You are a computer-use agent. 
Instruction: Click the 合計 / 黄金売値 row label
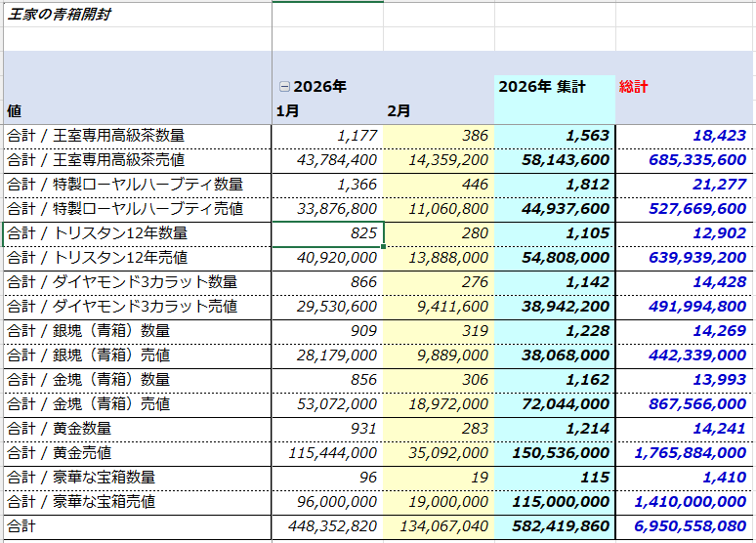point(59,453)
